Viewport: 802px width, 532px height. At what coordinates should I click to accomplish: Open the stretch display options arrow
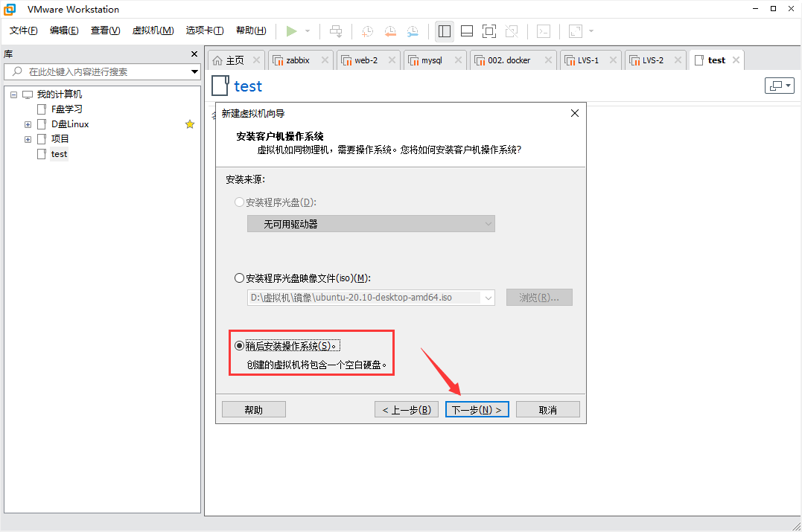point(591,31)
